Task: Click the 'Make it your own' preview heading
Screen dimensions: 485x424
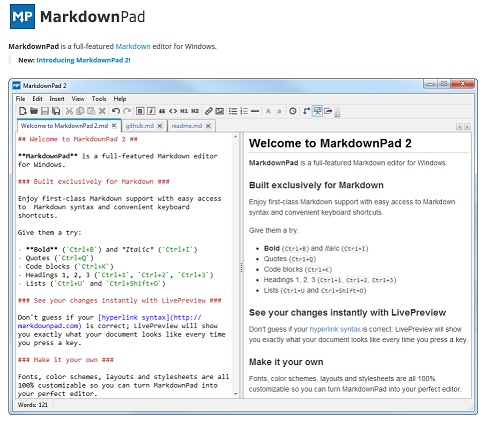Action: coord(286,362)
